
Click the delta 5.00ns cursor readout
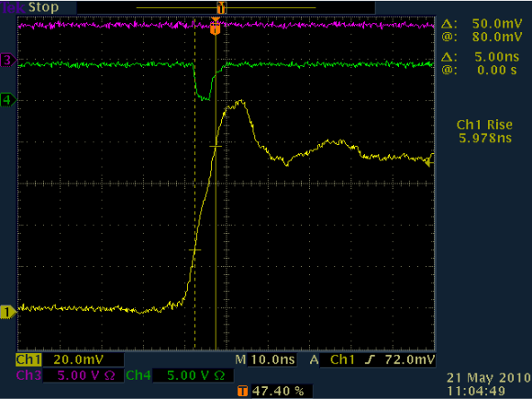pyautogui.click(x=481, y=57)
